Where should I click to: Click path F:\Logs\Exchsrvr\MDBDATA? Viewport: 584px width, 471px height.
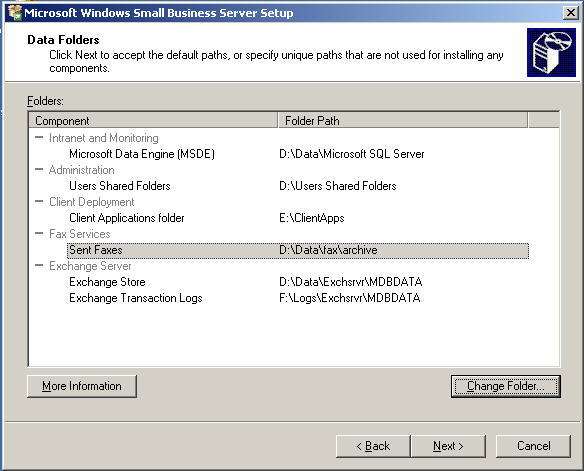(x=350, y=298)
